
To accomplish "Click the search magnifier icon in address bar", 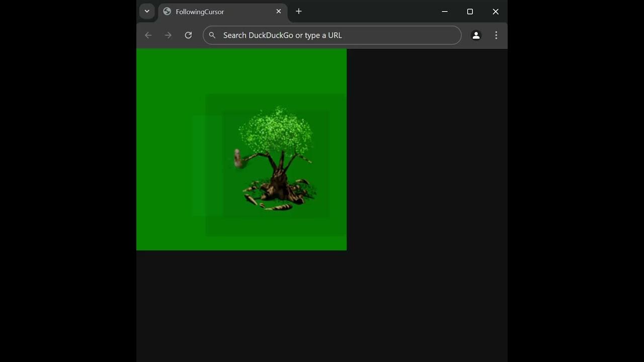I will [212, 35].
